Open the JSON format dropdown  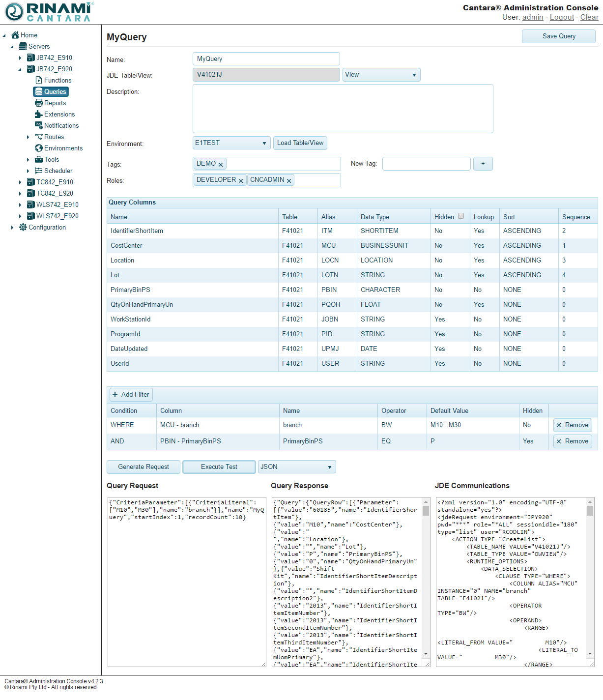296,467
